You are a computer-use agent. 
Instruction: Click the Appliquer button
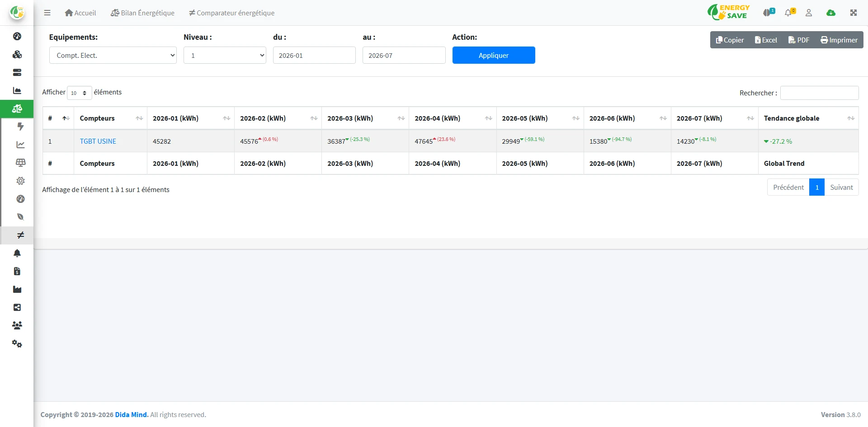coord(494,55)
